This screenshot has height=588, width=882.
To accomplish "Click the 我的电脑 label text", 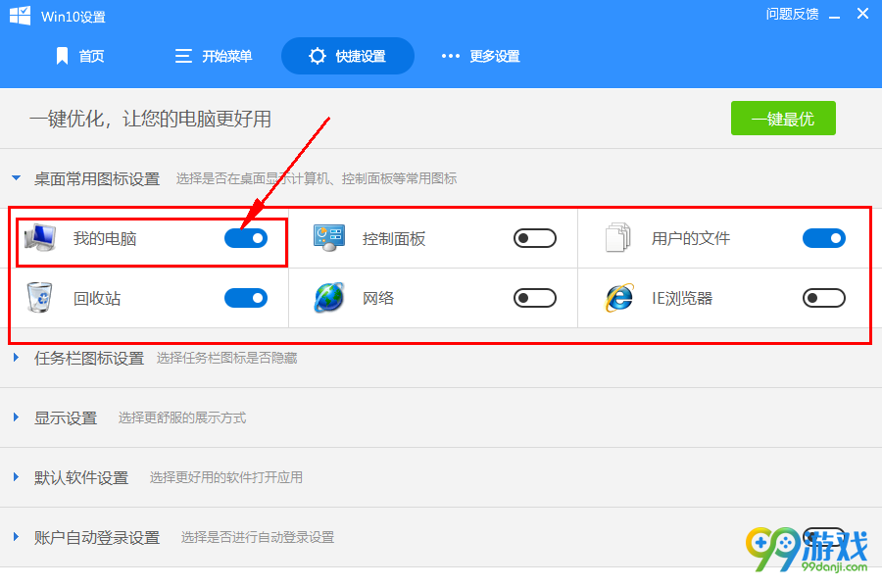I will click(105, 238).
